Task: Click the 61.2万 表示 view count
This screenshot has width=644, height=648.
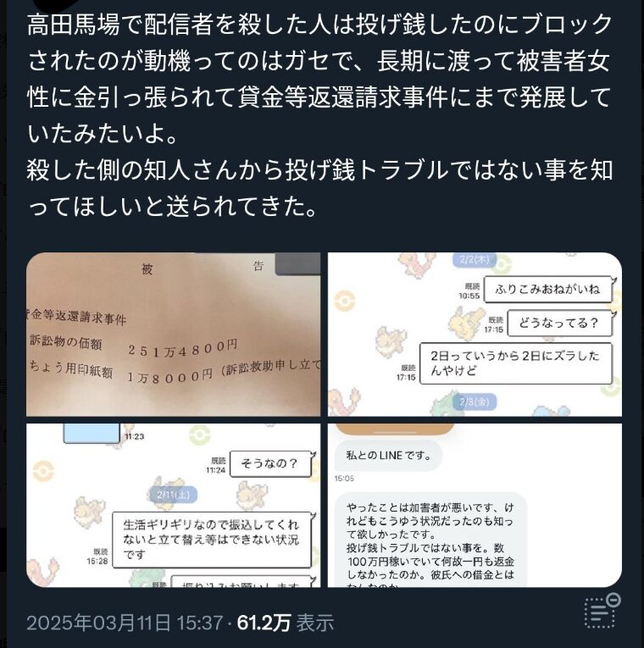Action: click(286, 623)
